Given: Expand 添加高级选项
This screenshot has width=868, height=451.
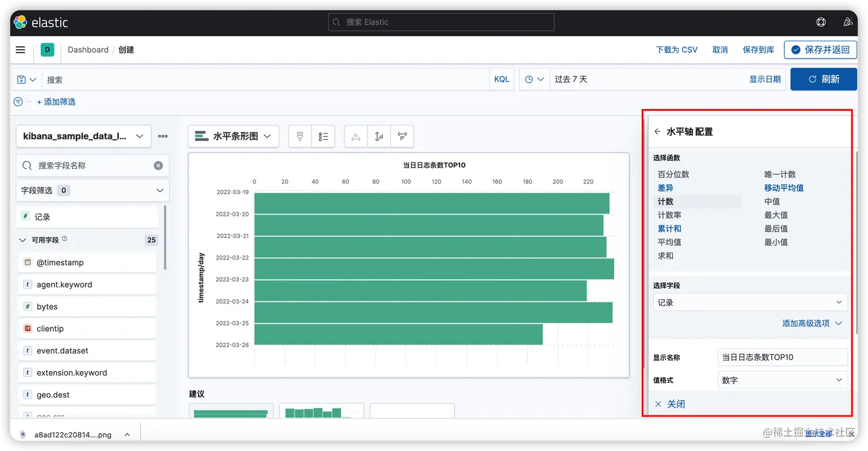Looking at the screenshot, I should tap(812, 323).
